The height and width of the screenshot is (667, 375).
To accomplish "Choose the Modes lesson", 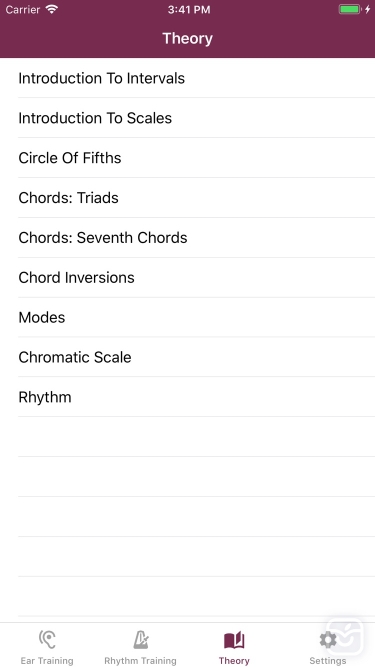I will (x=188, y=317).
